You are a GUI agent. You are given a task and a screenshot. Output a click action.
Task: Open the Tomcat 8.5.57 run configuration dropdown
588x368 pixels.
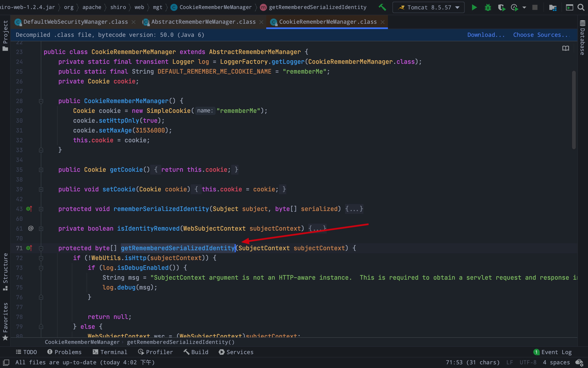pyautogui.click(x=428, y=7)
